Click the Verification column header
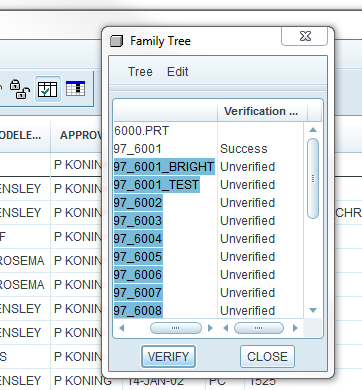The image size is (362, 390). pos(262,111)
